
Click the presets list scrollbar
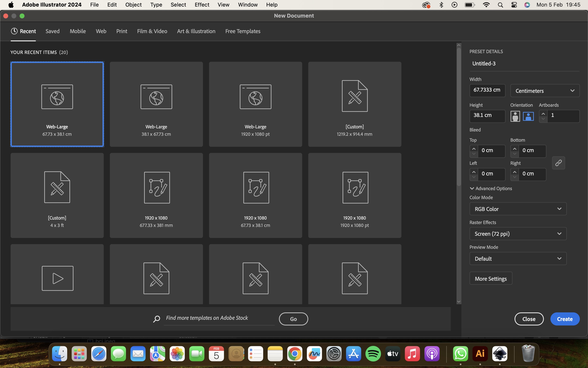click(459, 117)
